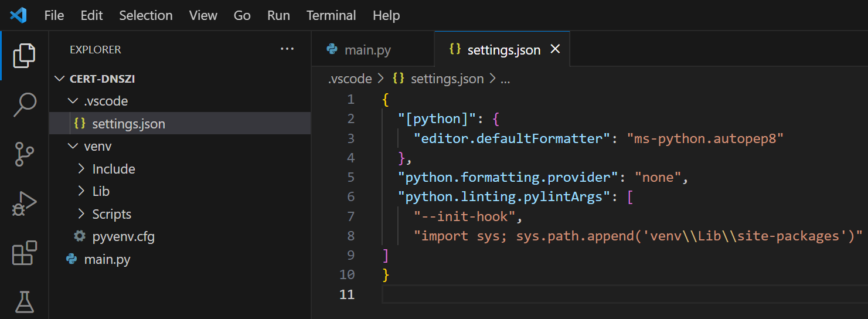The image size is (868, 319).
Task: Click the Python icon on main.py tab
Action: [x=332, y=49]
